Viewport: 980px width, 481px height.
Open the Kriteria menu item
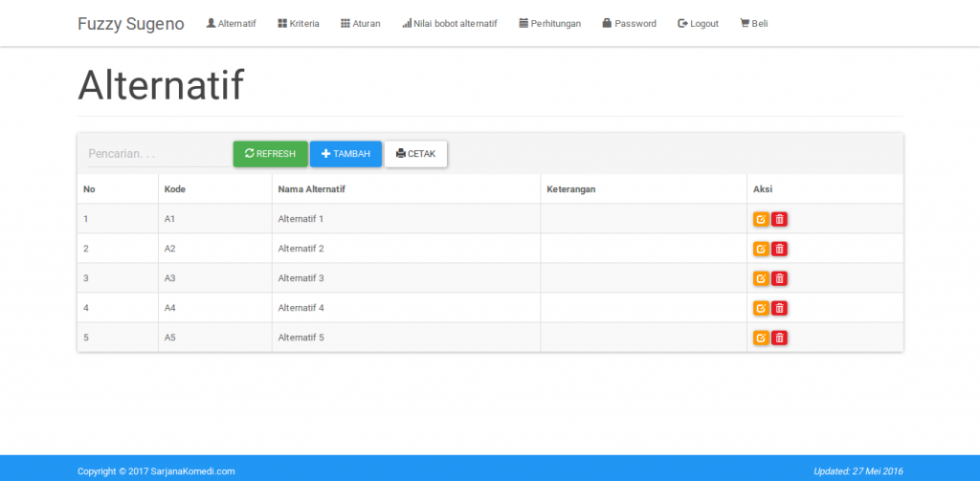coord(299,24)
